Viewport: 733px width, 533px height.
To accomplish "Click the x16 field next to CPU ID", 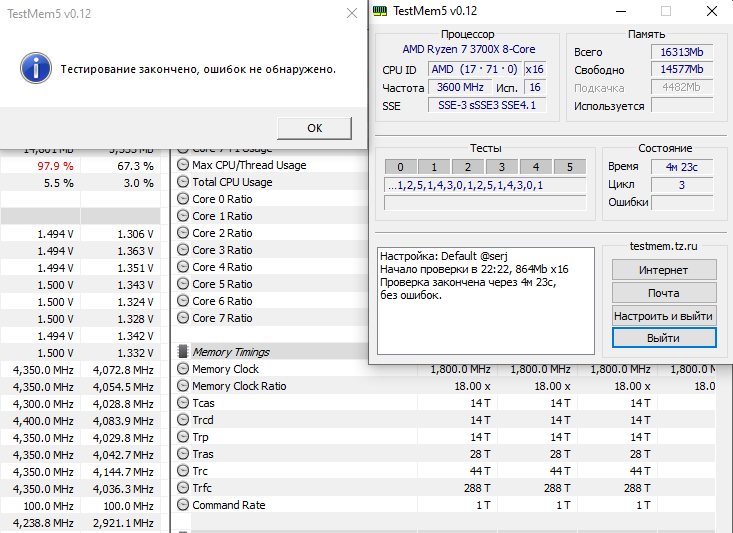I will 535,69.
